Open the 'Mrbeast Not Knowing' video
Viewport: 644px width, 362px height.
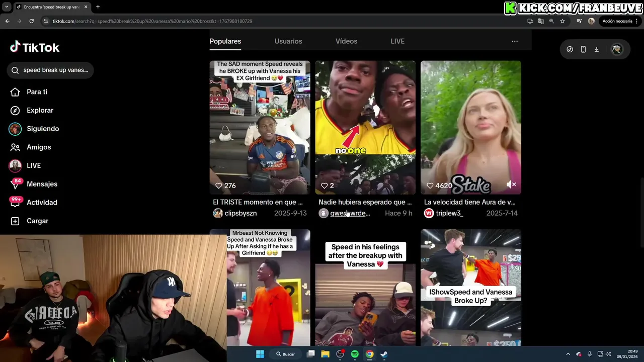(x=260, y=288)
